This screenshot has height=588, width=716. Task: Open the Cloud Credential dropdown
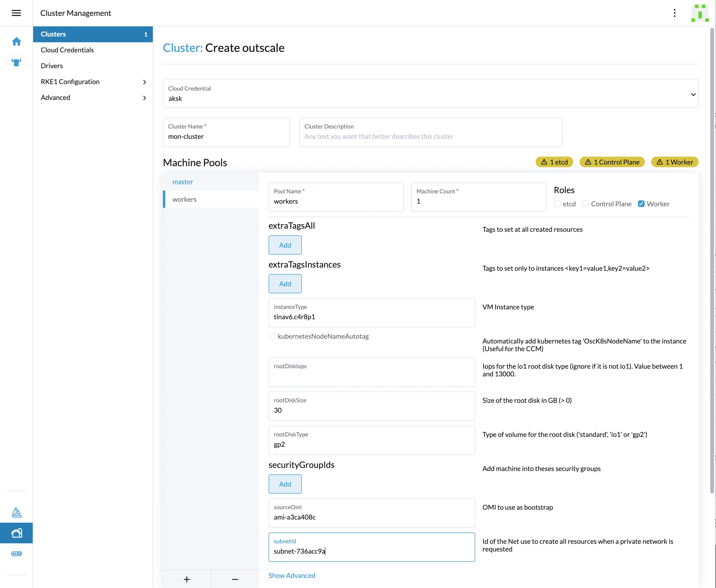click(430, 94)
